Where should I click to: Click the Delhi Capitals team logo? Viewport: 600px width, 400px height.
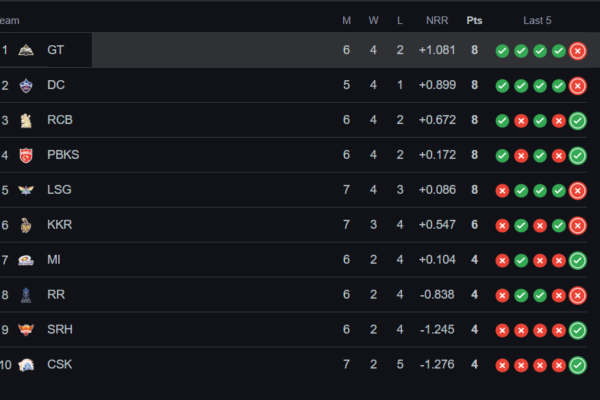pyautogui.click(x=26, y=85)
